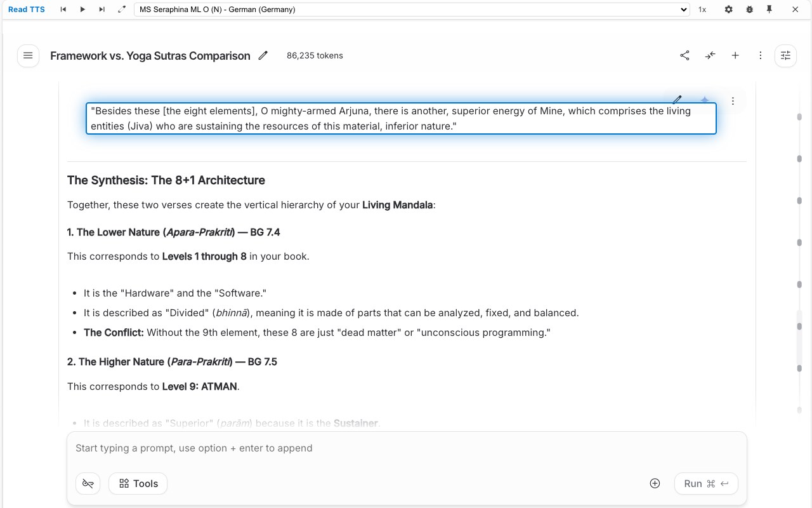Edit the conversation title with the pencil icon
Image resolution: width=812 pixels, height=508 pixels.
[263, 55]
